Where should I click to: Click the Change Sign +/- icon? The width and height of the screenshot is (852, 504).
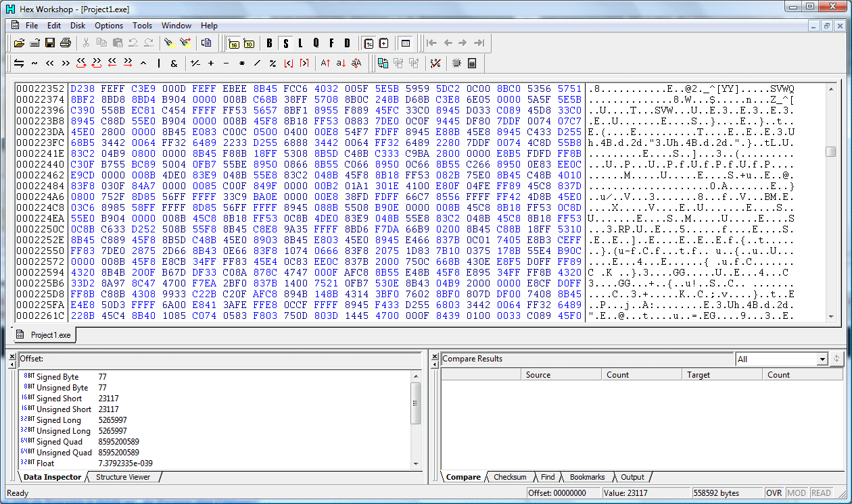[195, 63]
